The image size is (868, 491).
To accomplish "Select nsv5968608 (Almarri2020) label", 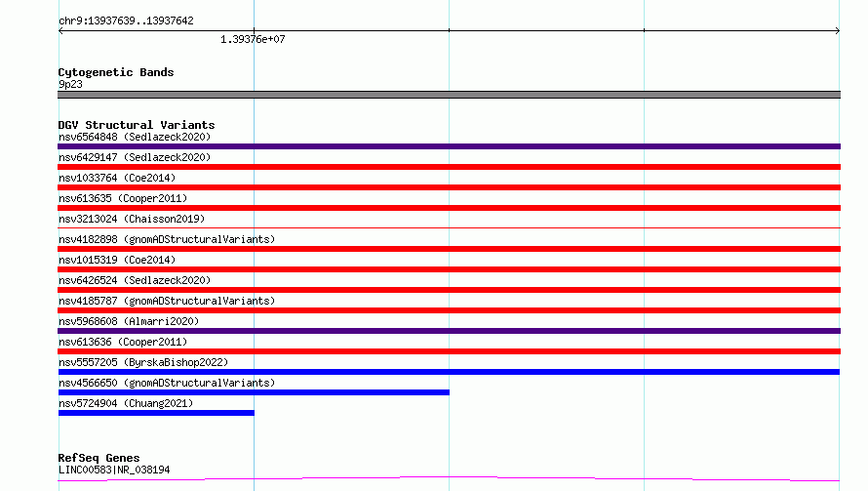I will click(129, 321).
